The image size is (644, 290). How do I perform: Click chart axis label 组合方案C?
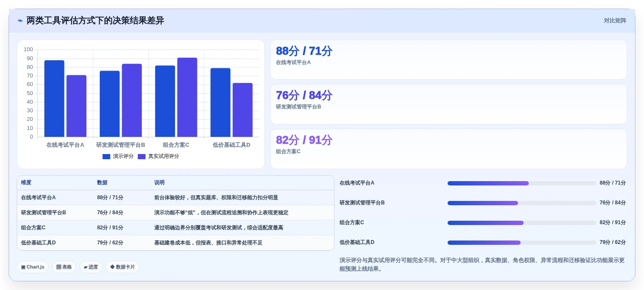coord(176,145)
